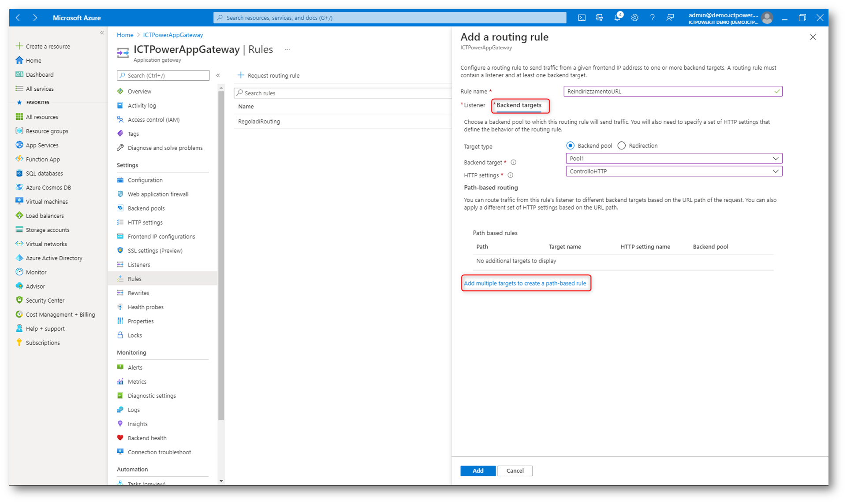Open All services
The width and height of the screenshot is (847, 504).
34,89
